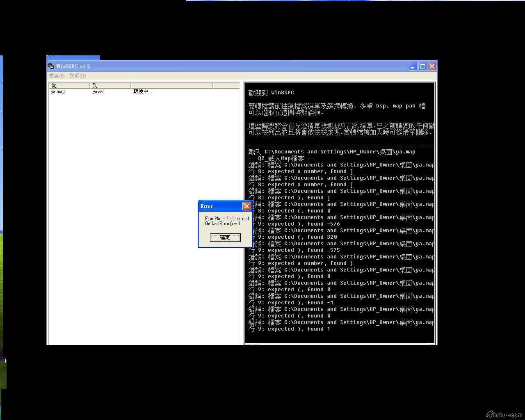Click the GetLastError() = 3 text

click(222, 224)
